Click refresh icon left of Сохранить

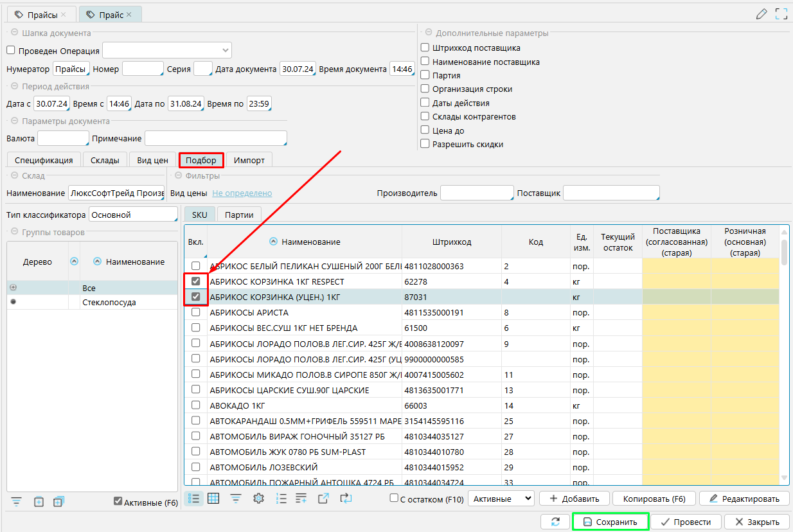[x=555, y=522]
